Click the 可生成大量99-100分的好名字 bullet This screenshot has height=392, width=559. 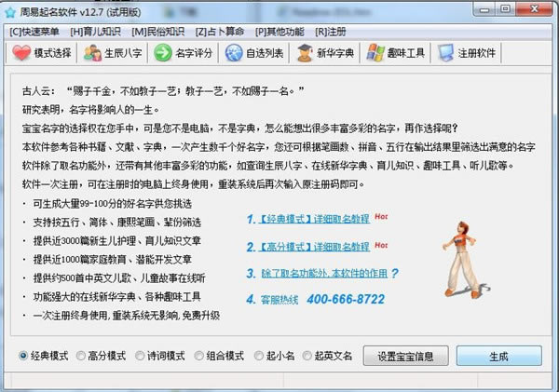point(113,204)
